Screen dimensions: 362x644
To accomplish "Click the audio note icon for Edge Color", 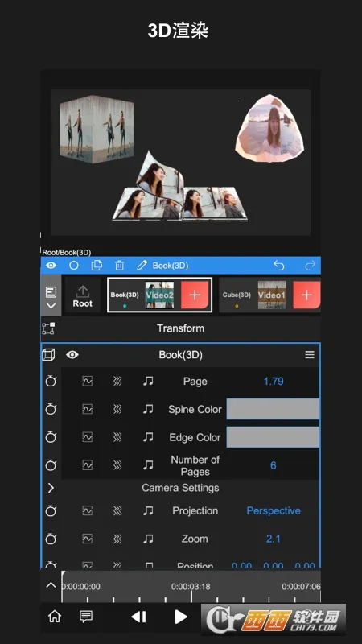I will click(x=148, y=437).
